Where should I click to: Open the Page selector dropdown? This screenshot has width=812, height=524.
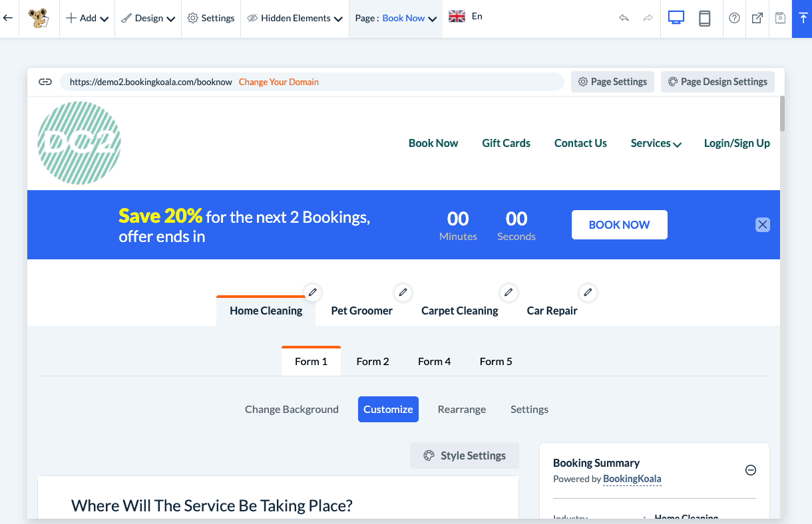click(x=396, y=19)
